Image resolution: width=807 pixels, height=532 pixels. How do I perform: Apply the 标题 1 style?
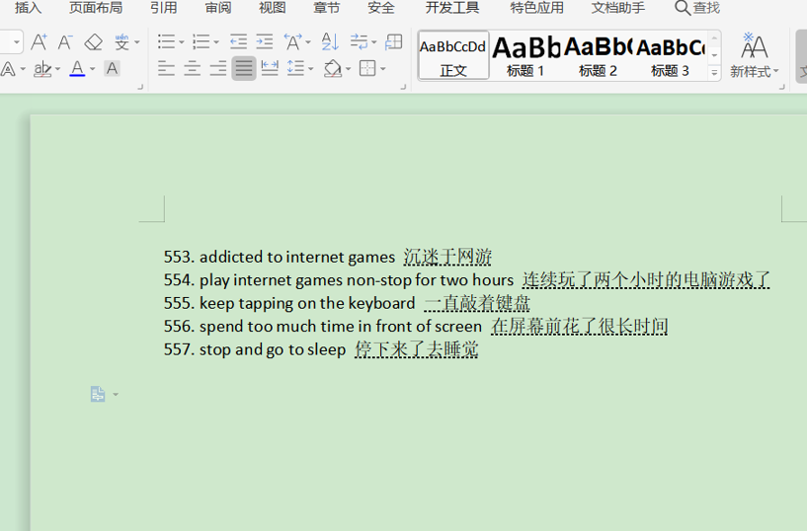point(525,55)
